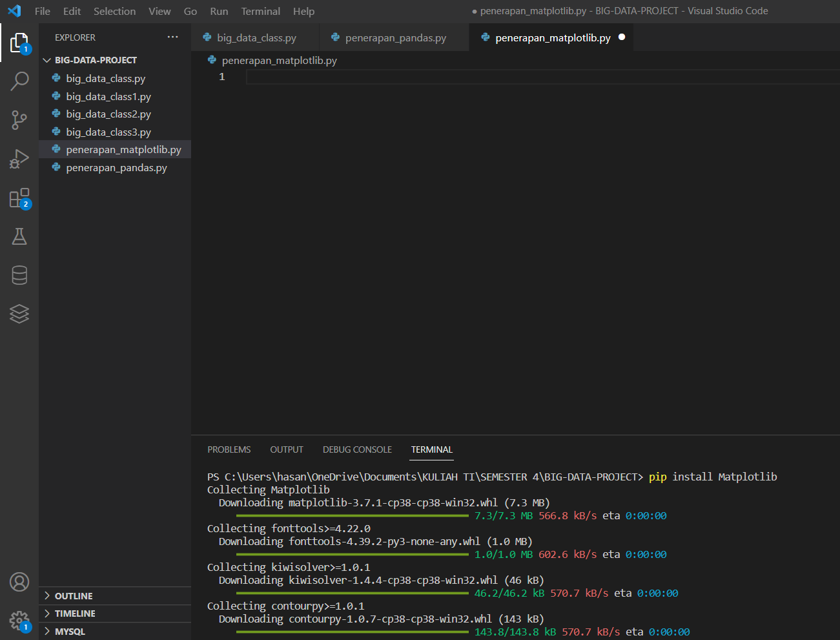Click Python icon in breadcrumb path
The image size is (840, 640).
point(212,60)
